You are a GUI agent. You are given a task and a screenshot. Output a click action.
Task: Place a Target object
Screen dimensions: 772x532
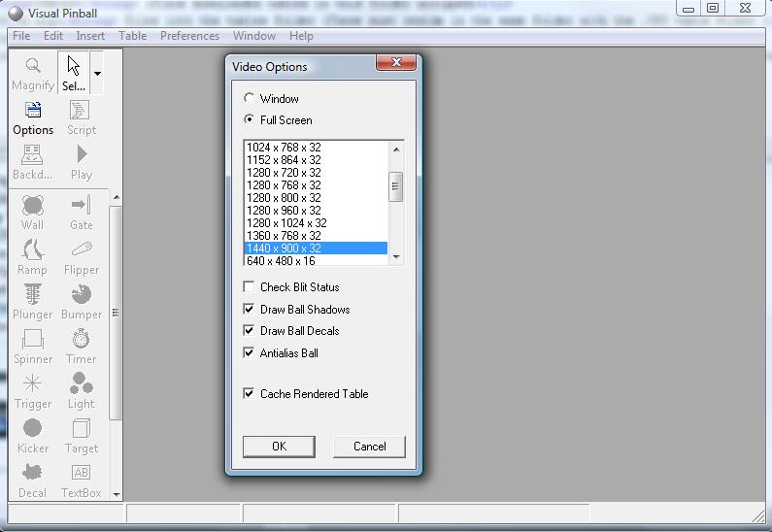(82, 436)
